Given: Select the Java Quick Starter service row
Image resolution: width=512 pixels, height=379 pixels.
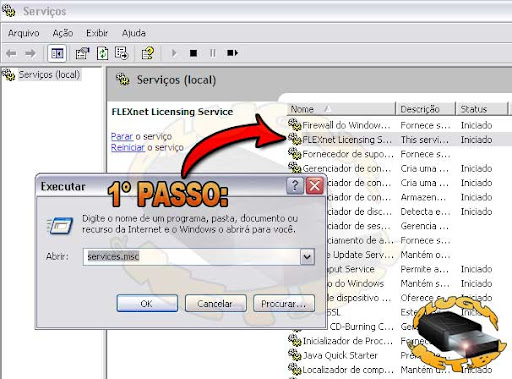Looking at the screenshot, I should click(399, 355).
